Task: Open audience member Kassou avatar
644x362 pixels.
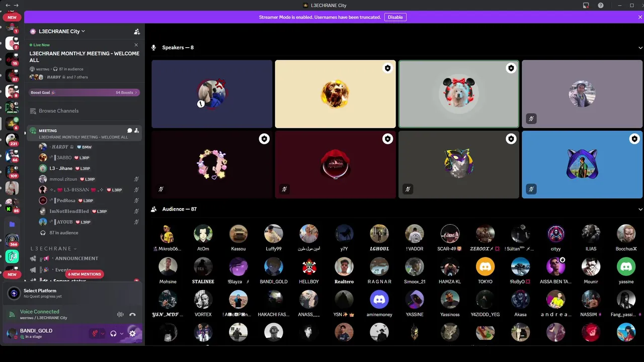Action: 238,234
